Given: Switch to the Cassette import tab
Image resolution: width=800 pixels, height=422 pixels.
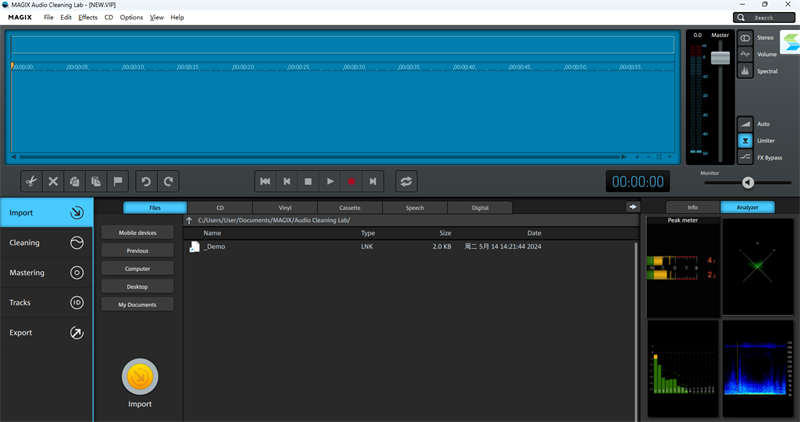Looking at the screenshot, I should [350, 208].
